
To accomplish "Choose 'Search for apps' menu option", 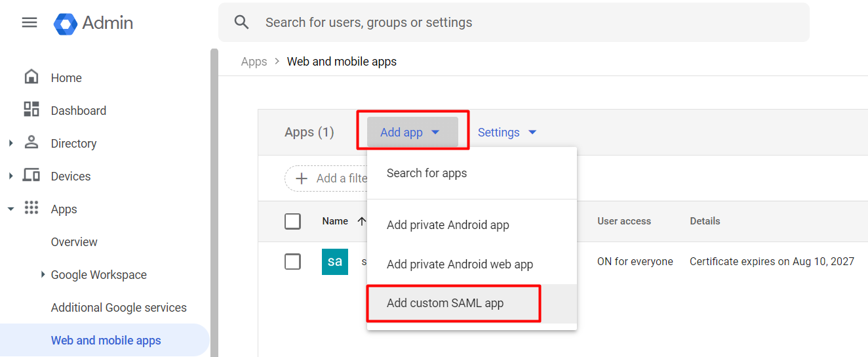I will coord(427,173).
